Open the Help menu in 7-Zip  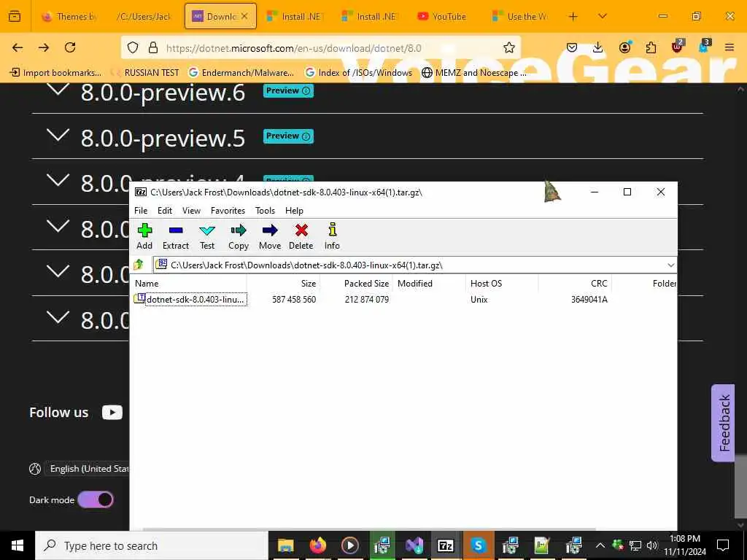coord(294,211)
